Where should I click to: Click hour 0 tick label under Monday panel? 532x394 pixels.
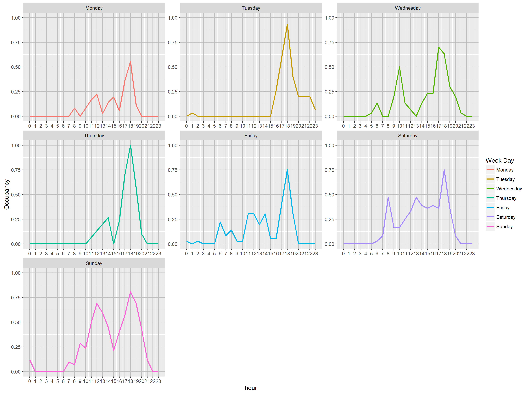[30, 126]
